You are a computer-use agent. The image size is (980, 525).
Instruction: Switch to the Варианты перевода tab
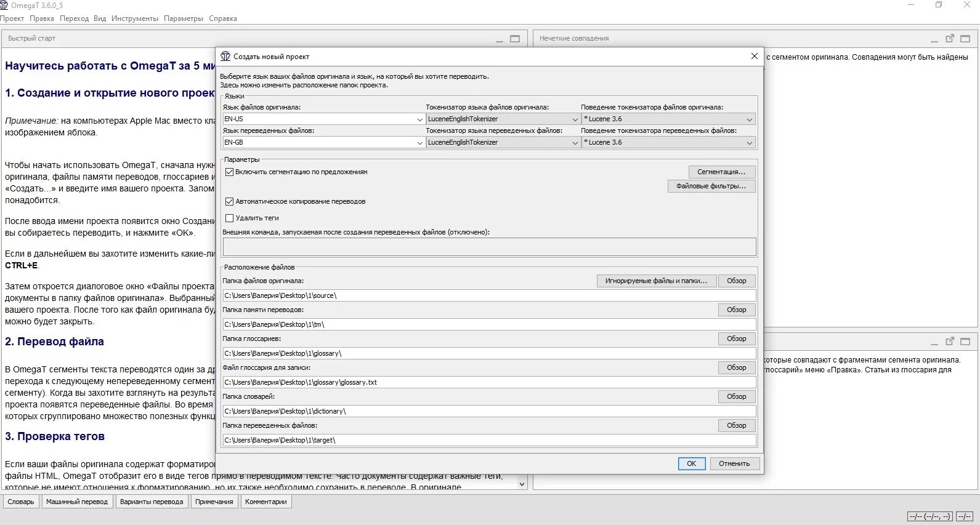click(x=152, y=502)
